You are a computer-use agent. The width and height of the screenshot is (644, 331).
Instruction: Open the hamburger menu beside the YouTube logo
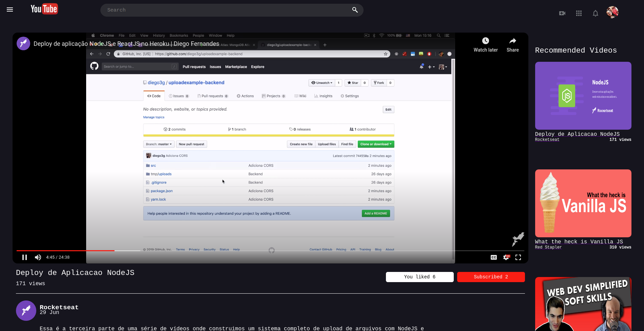[x=10, y=10]
